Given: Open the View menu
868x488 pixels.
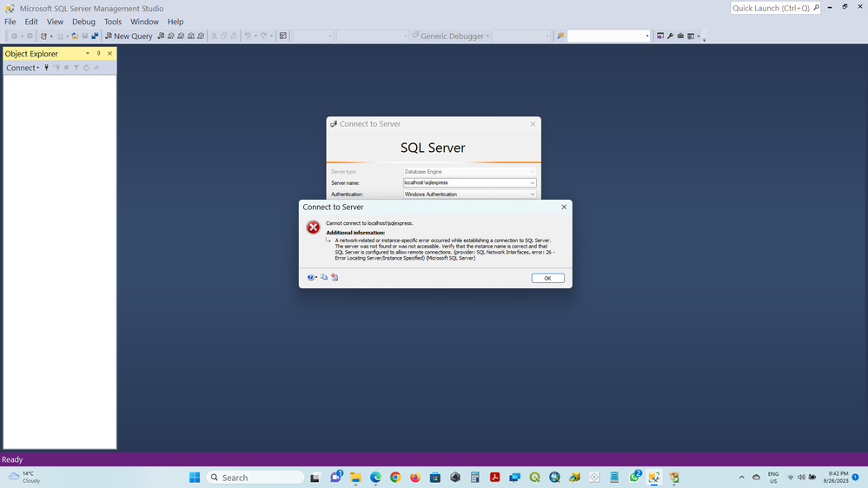Looking at the screenshot, I should click(55, 22).
